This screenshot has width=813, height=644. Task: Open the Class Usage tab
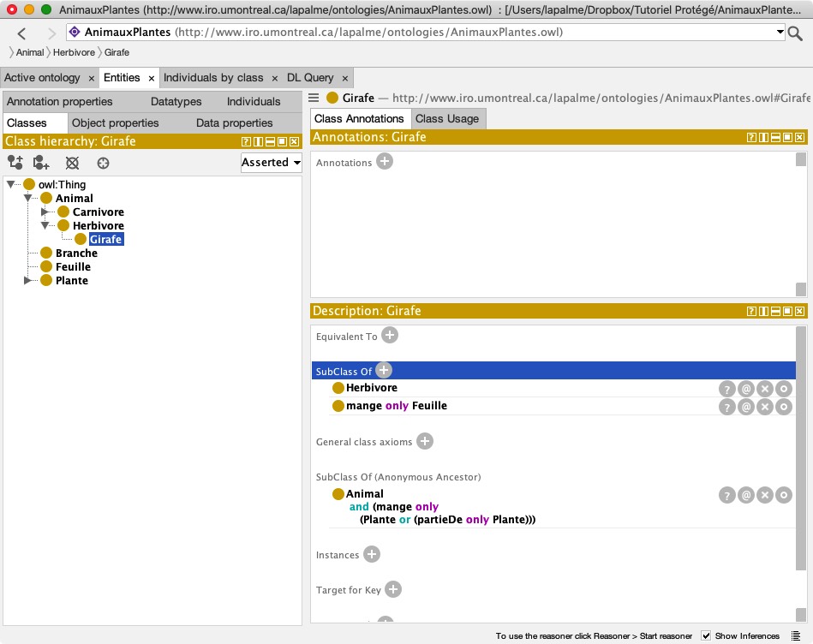[446, 118]
